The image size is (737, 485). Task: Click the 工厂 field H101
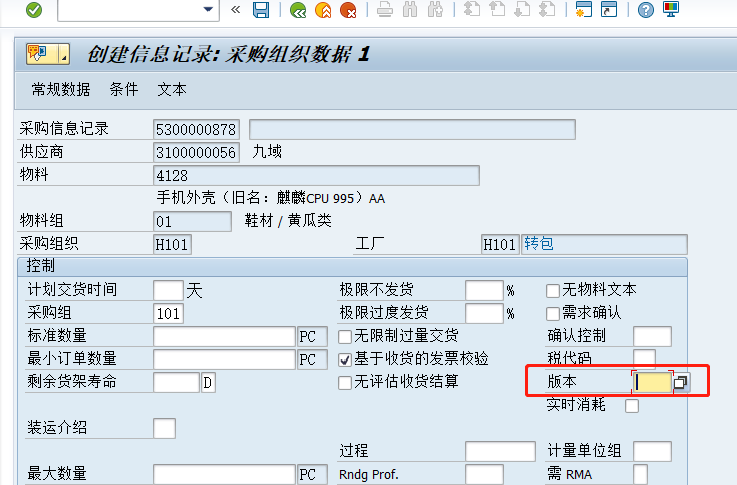point(500,244)
